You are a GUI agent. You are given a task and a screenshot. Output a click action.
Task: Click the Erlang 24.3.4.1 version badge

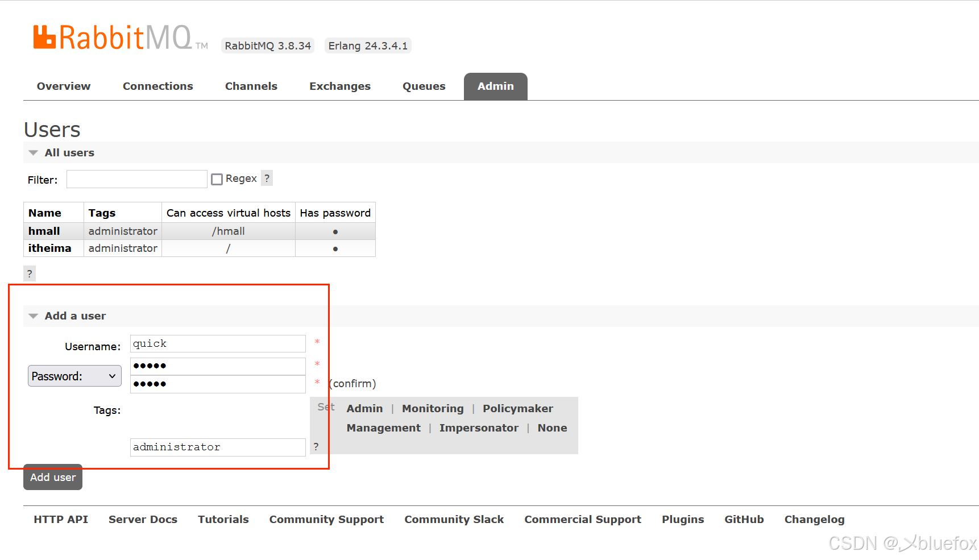[368, 45]
